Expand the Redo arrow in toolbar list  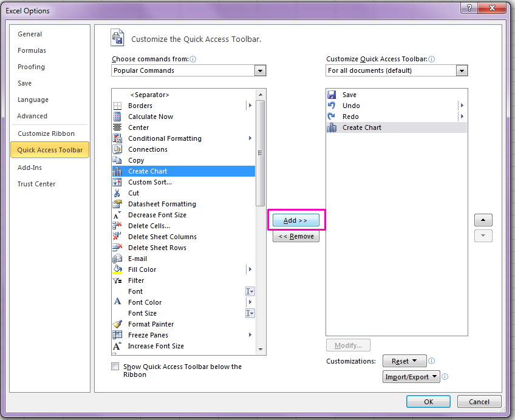pyautogui.click(x=462, y=117)
